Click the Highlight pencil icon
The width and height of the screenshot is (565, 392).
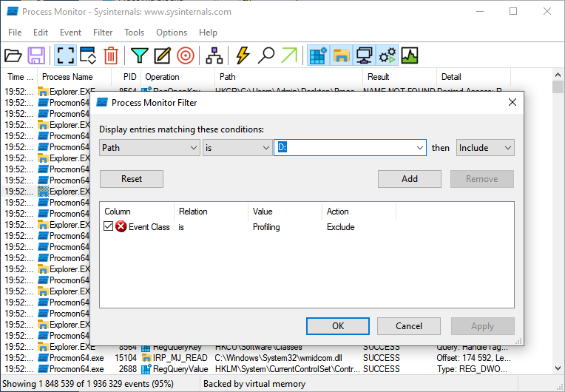coord(162,55)
